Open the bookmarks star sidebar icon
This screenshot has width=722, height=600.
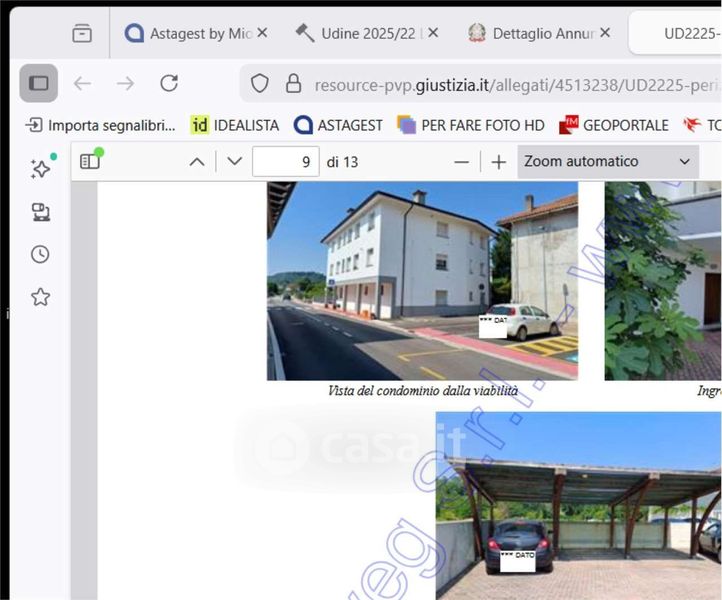point(40,297)
